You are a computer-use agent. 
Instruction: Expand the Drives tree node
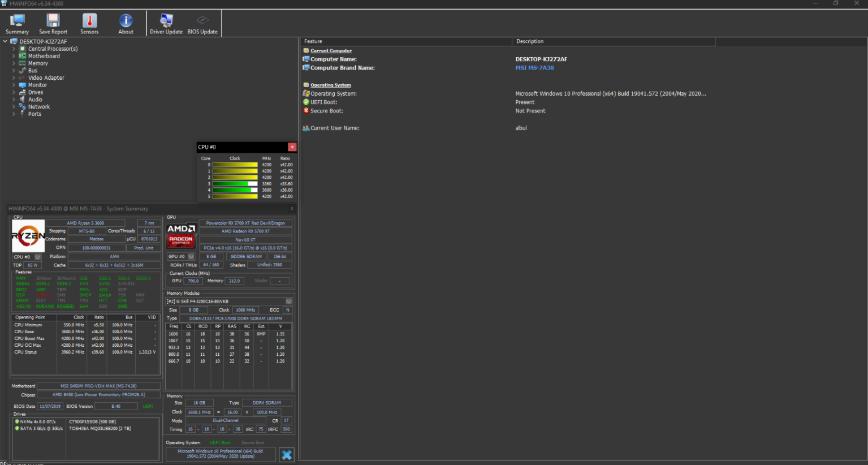point(14,92)
